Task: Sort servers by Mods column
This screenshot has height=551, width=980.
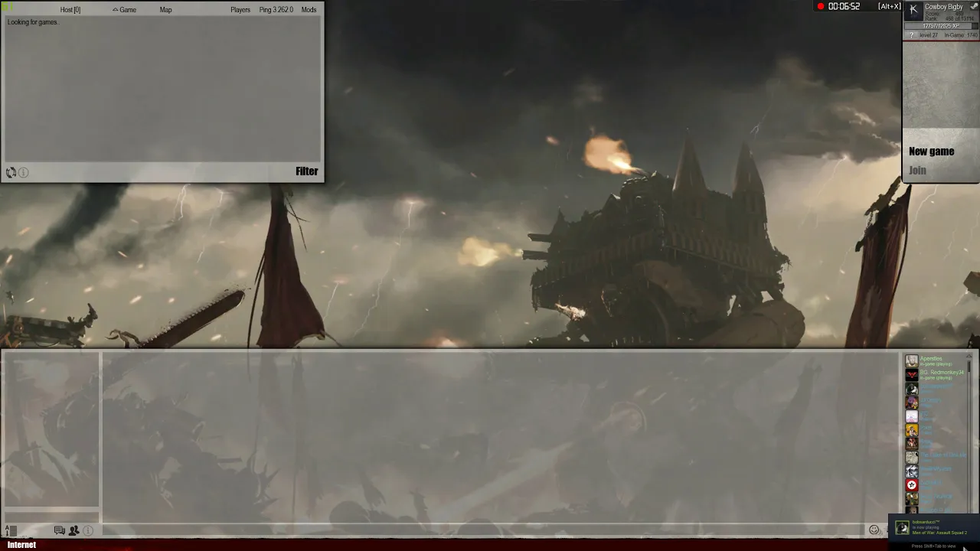Action: tap(309, 10)
